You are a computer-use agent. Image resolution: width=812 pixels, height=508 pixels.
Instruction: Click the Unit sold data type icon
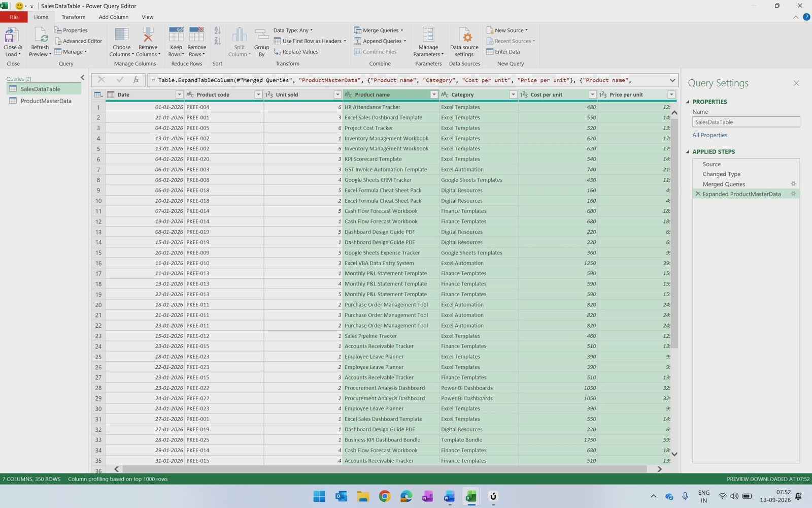pos(269,94)
